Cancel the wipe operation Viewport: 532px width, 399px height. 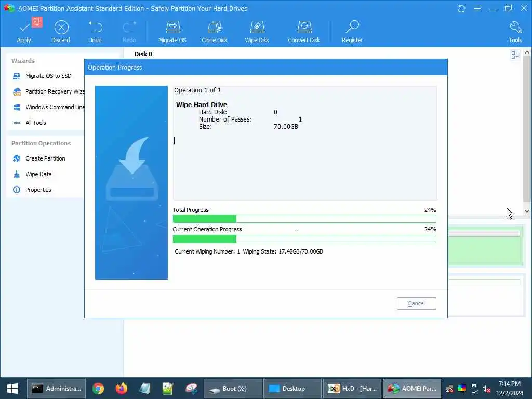tap(416, 303)
